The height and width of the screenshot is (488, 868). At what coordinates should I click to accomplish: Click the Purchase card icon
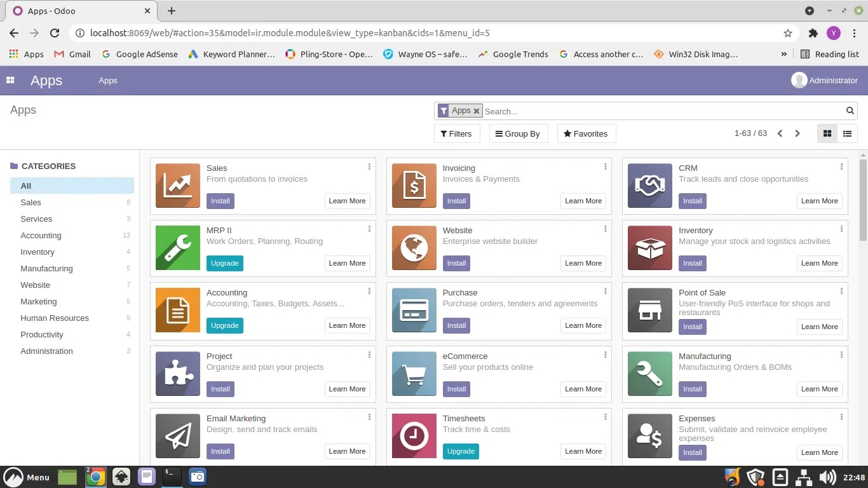click(x=414, y=310)
